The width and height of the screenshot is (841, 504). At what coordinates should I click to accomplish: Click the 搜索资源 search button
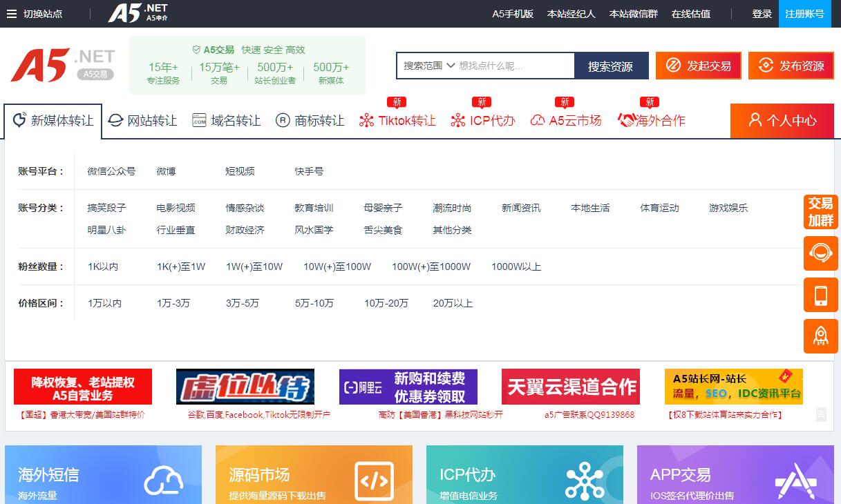coord(610,66)
